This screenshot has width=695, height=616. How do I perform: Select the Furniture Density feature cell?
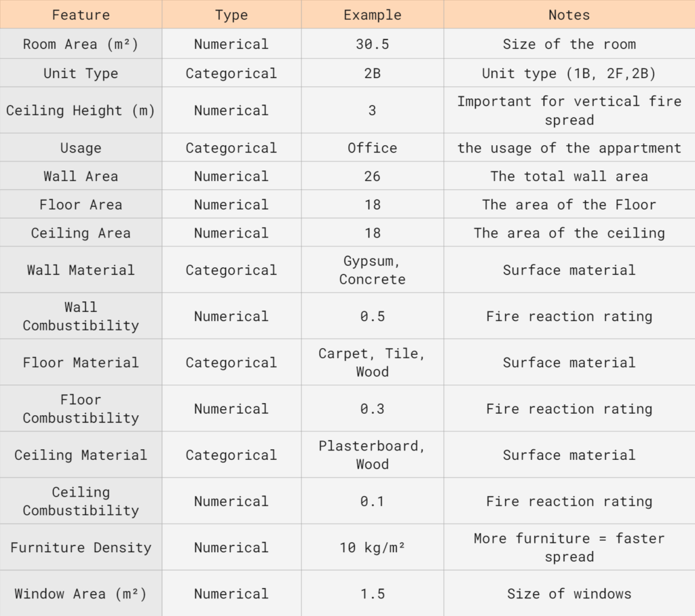pyautogui.click(x=81, y=547)
